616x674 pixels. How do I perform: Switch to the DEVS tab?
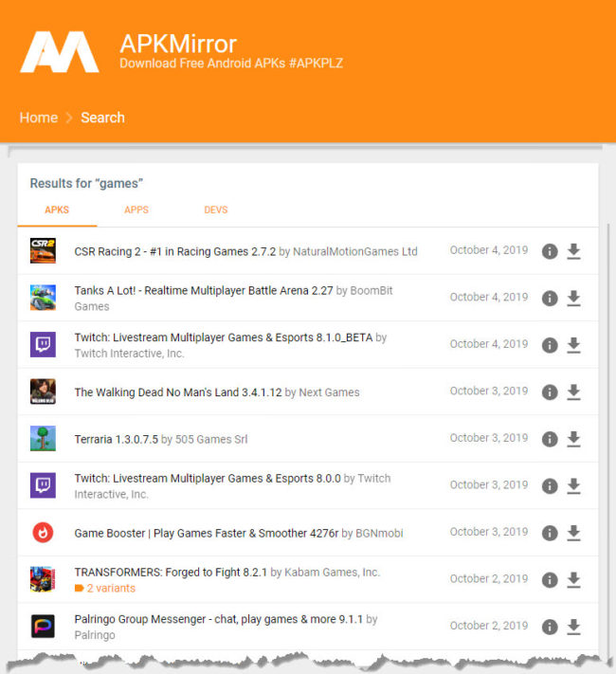coord(216,209)
